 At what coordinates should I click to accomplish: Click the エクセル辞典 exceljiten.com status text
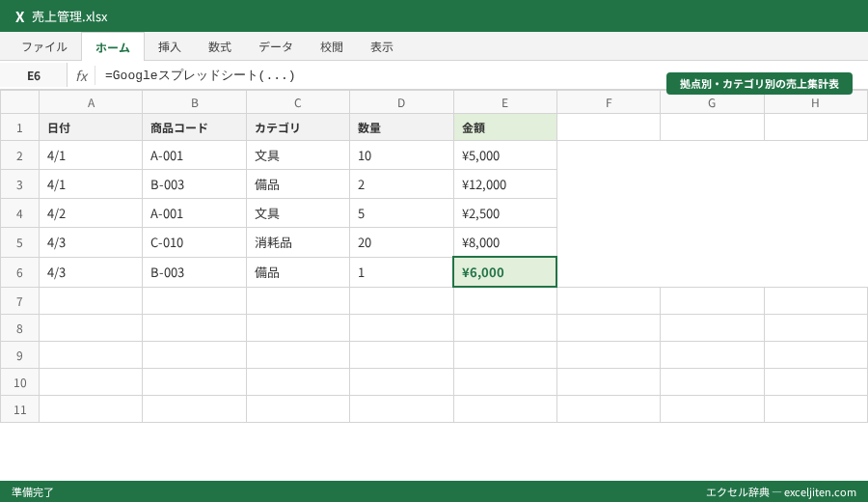coord(780,492)
